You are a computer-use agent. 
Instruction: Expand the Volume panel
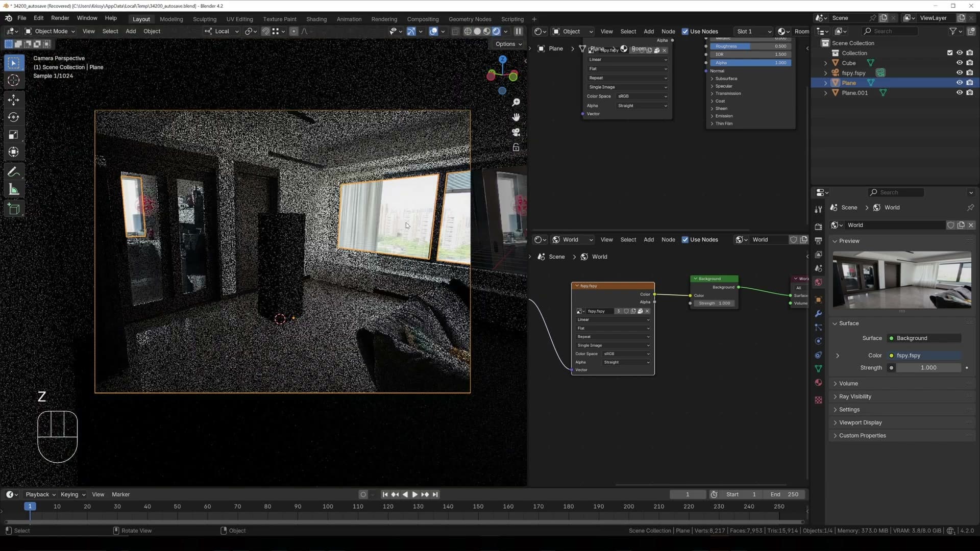(x=848, y=384)
